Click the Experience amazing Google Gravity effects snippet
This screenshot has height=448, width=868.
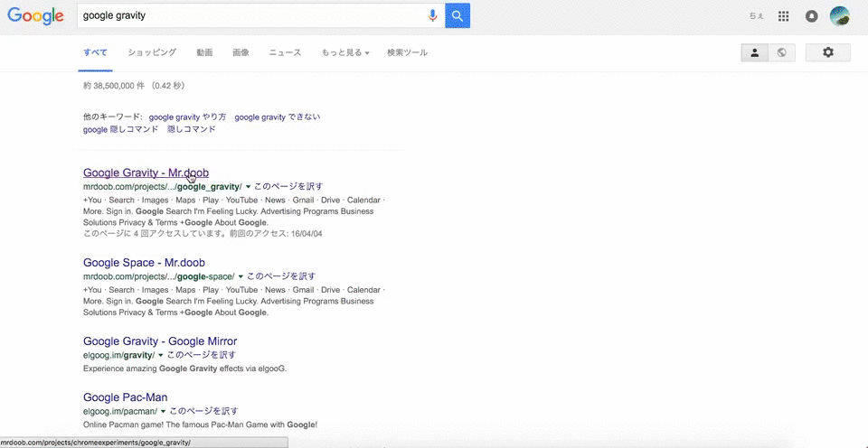pyautogui.click(x=184, y=369)
